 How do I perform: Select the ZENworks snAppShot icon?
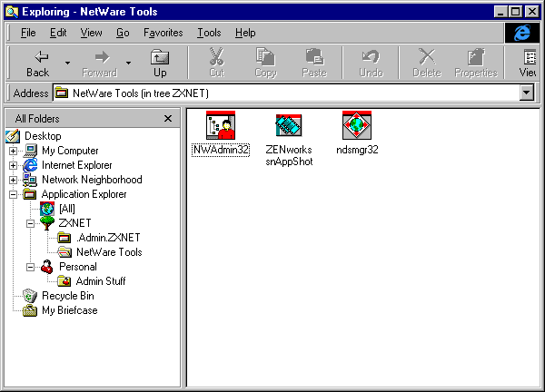click(289, 125)
